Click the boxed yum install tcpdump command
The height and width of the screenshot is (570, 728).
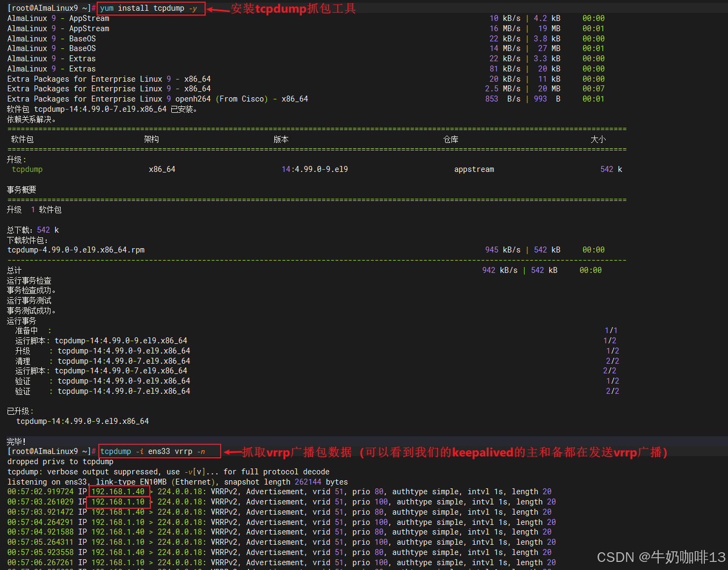point(150,9)
